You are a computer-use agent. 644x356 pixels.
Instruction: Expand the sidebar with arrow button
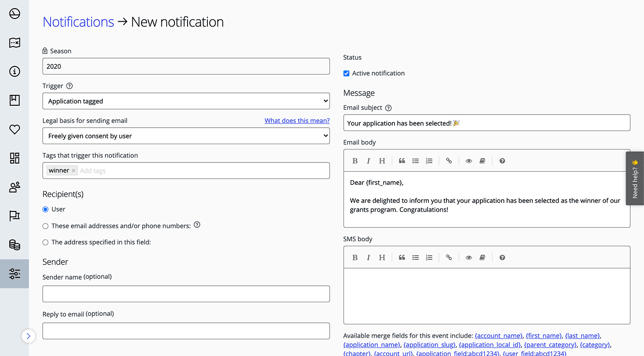pos(28,336)
